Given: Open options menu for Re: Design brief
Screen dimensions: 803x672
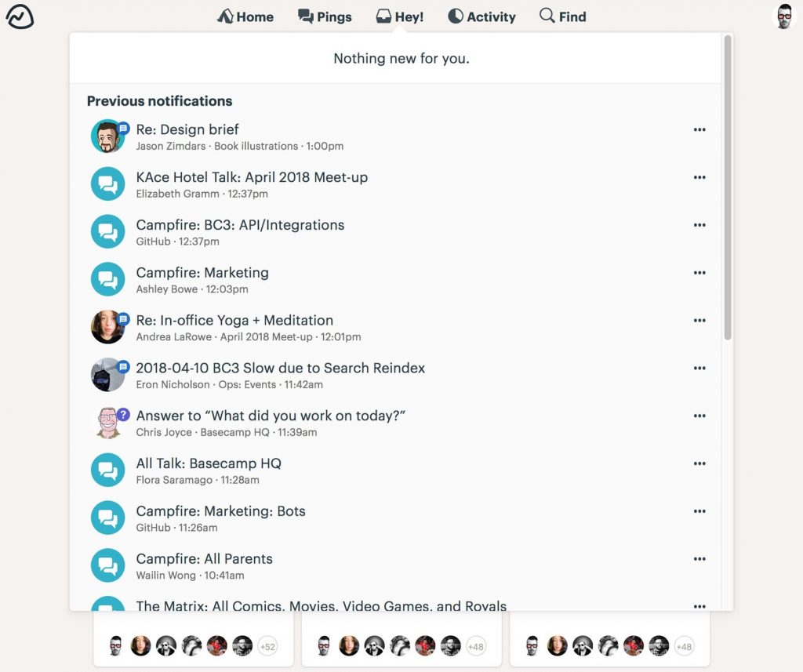Looking at the screenshot, I should coord(699,129).
